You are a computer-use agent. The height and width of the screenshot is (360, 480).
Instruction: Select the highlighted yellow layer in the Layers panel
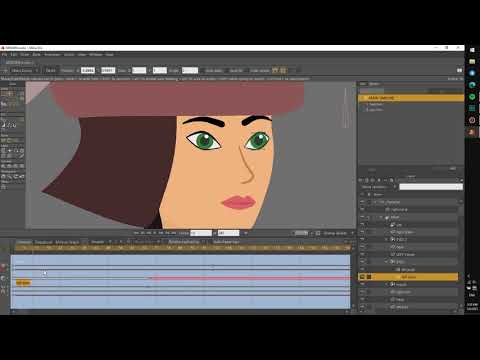tap(408, 277)
